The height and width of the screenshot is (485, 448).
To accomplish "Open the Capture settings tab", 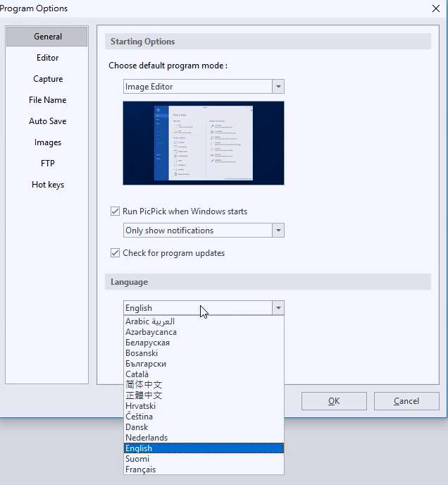I will click(x=48, y=79).
